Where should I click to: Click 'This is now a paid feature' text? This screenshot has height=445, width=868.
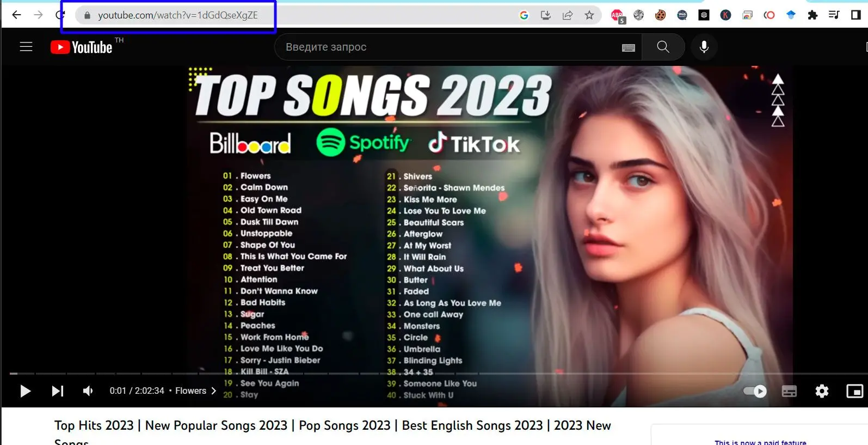click(760, 442)
